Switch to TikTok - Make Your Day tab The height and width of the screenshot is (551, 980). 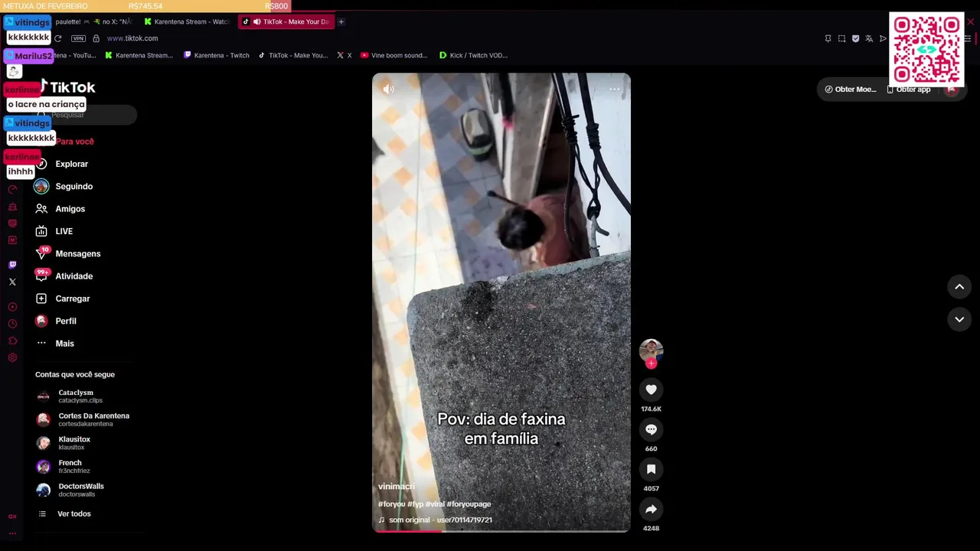click(287, 21)
